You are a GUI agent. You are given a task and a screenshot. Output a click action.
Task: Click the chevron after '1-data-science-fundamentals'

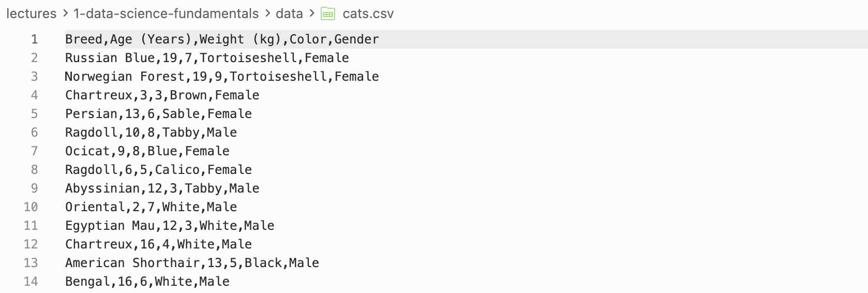coord(267,13)
